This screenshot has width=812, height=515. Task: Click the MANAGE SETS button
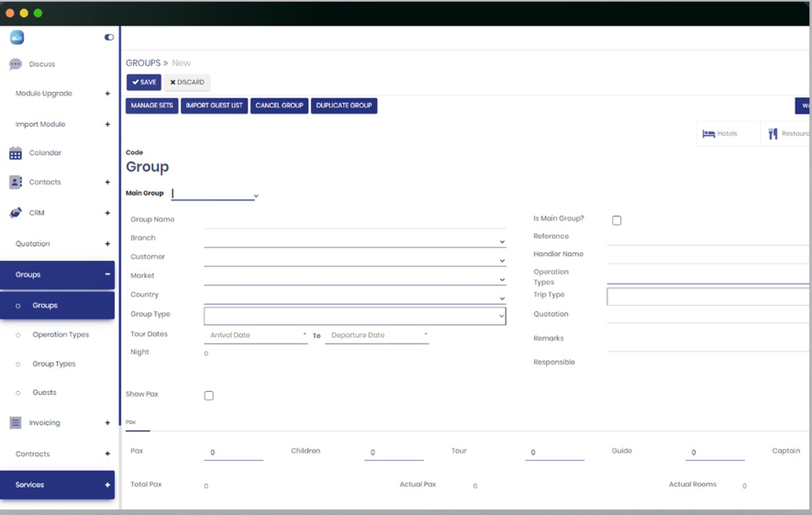151,106
